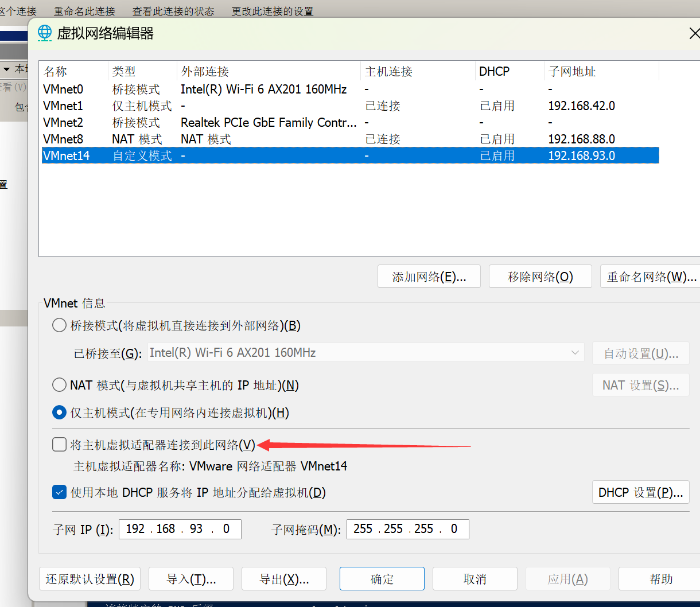Image resolution: width=700 pixels, height=607 pixels.
Task: Select the 仅主机模式 radio button
Action: pos(59,413)
